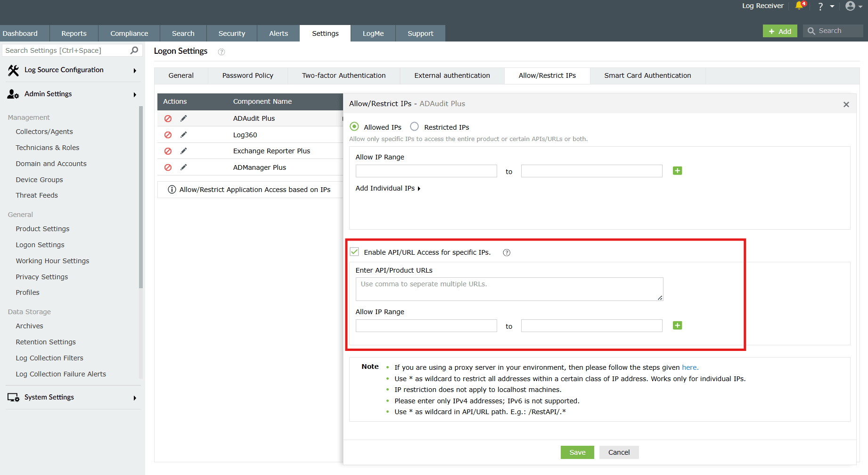Click the top Allow IP Range start field
Viewport: 868px width, 475px height.
pyautogui.click(x=426, y=171)
